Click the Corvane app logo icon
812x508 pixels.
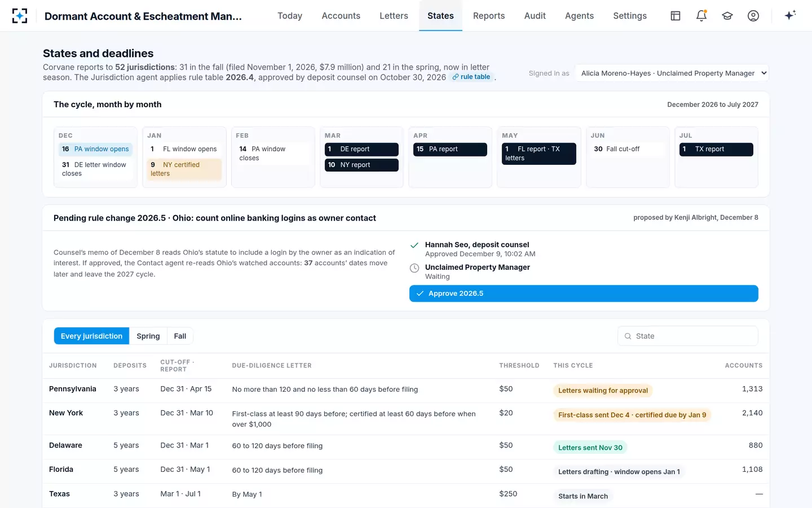click(x=20, y=16)
